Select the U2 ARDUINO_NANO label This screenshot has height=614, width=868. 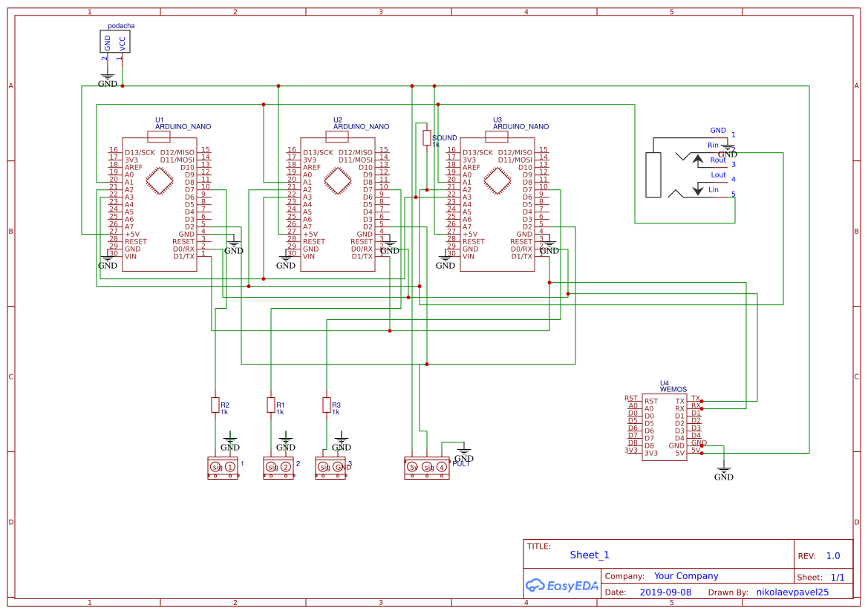click(361, 123)
